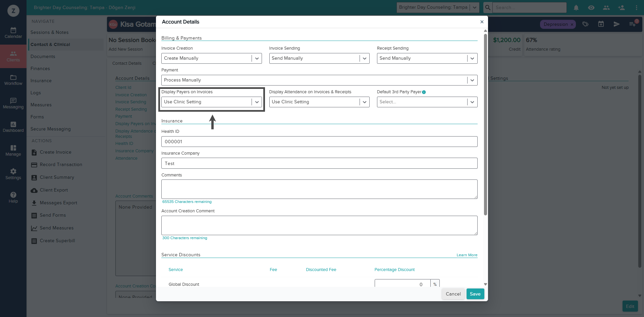644x317 pixels.
Task: Open the clinic selector dropdown in top bar
Action: 438,7
